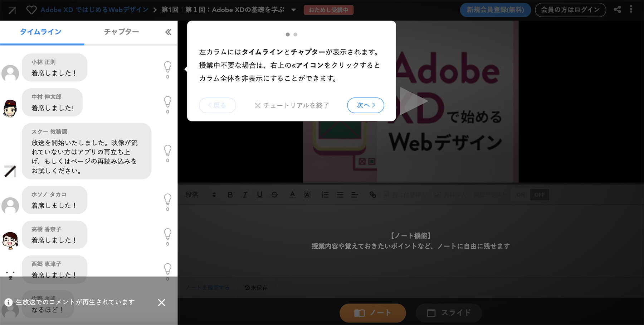Open the ノート panel button
The height and width of the screenshot is (325, 644).
[372, 313]
